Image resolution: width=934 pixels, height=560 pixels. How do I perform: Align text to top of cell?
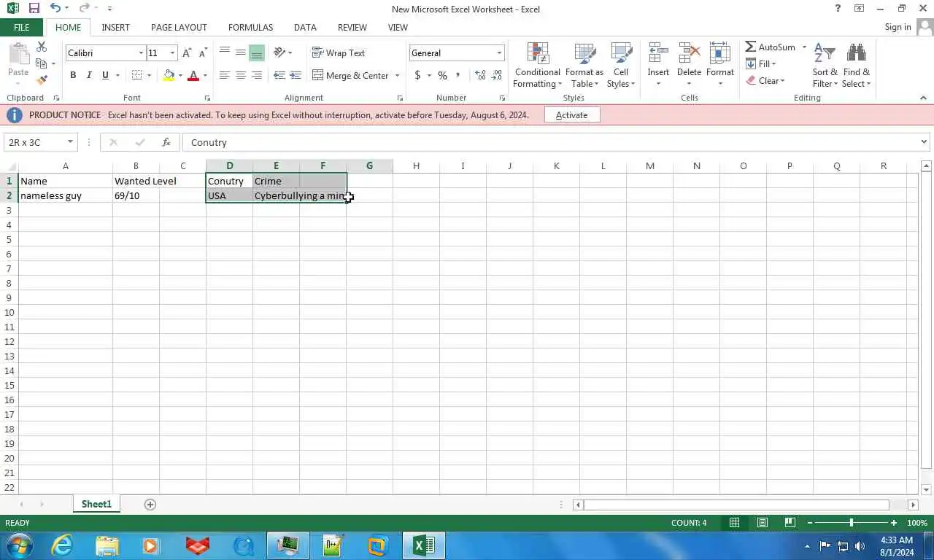225,52
